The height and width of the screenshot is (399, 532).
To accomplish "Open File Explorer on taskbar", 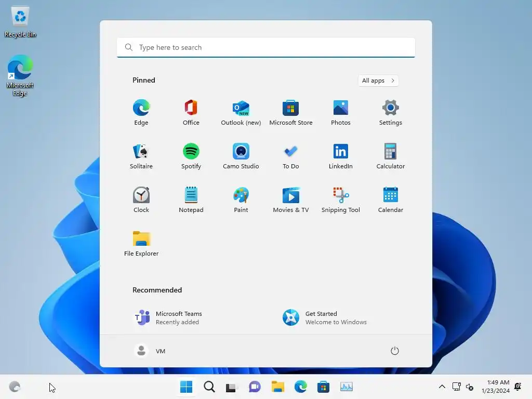I will point(277,387).
